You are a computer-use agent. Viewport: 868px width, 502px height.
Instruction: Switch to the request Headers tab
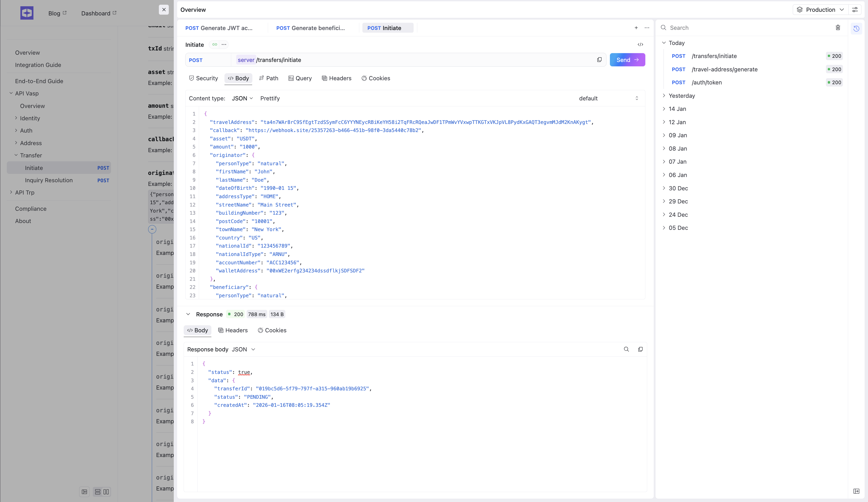[x=337, y=78]
